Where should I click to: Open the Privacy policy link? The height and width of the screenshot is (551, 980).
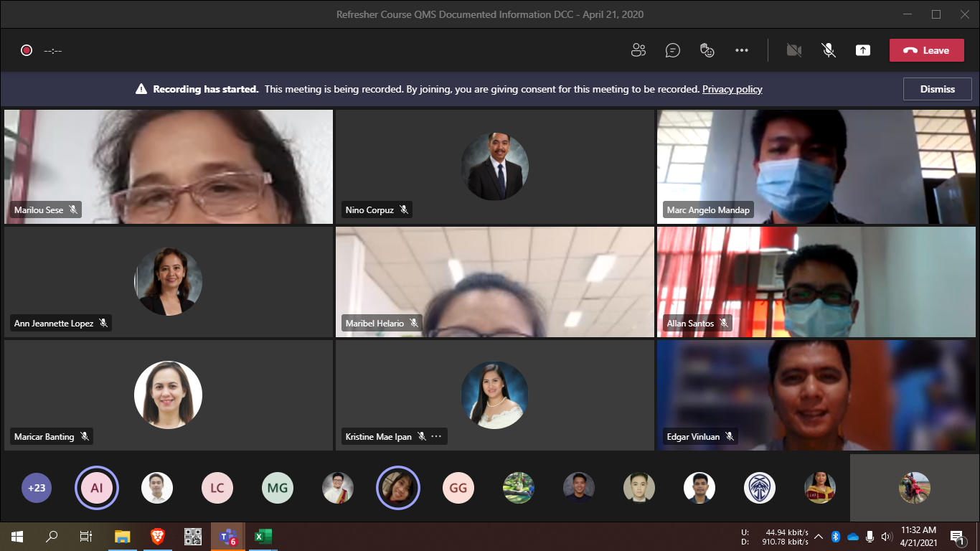tap(732, 89)
